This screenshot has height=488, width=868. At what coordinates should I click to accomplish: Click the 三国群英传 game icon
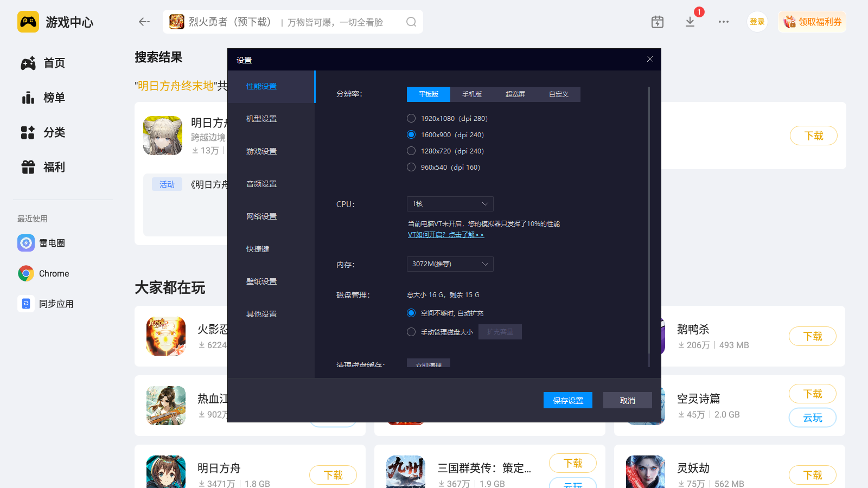[406, 472]
